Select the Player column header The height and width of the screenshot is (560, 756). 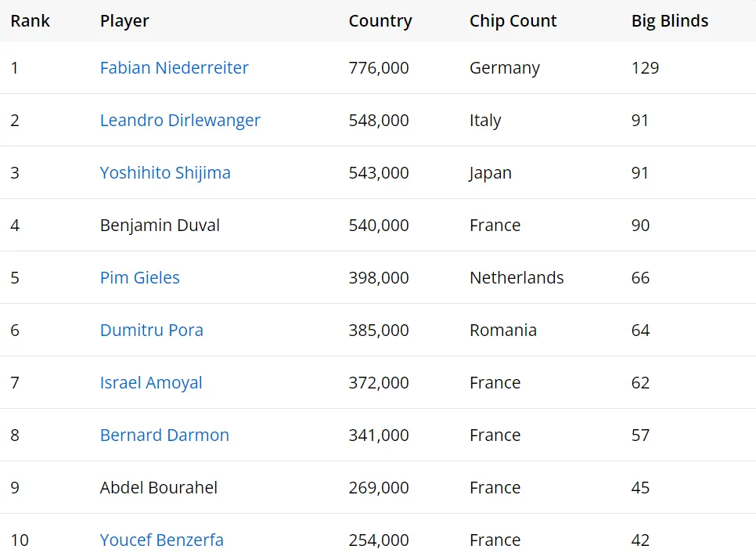(x=124, y=21)
